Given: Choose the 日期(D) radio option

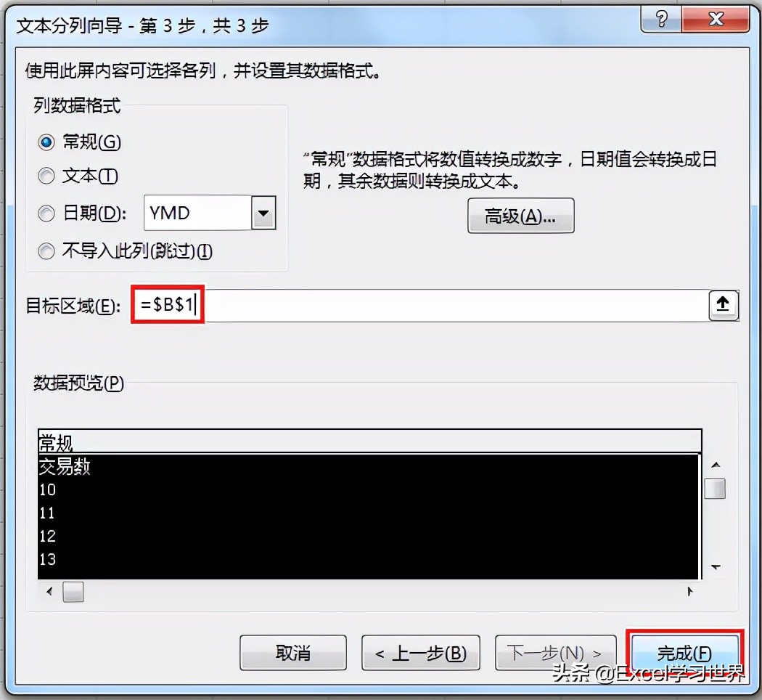Looking at the screenshot, I should click(x=46, y=213).
